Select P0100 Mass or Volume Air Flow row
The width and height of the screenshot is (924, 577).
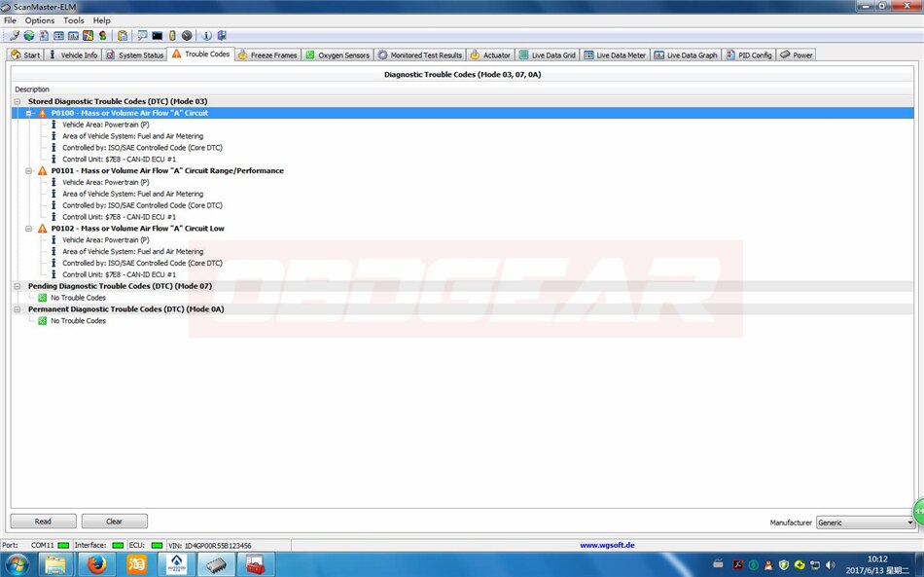(x=463, y=113)
